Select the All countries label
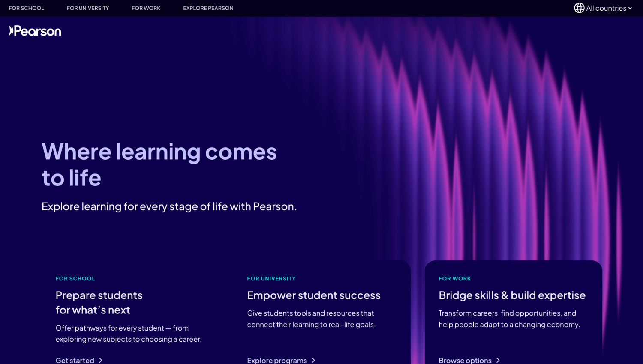 606,8
